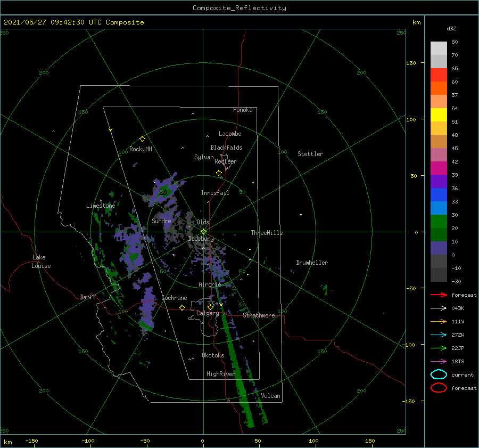Click the Strathmore label

pos(259,315)
